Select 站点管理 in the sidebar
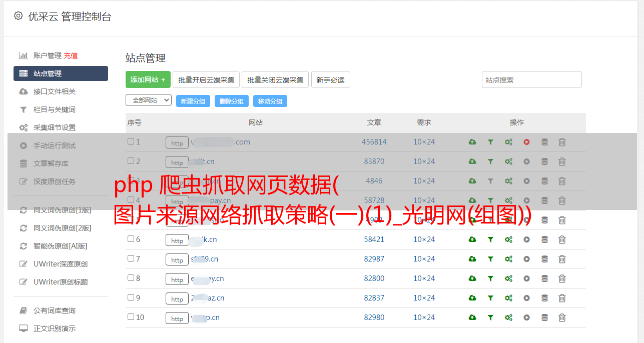This screenshot has width=644, height=343. (61, 73)
